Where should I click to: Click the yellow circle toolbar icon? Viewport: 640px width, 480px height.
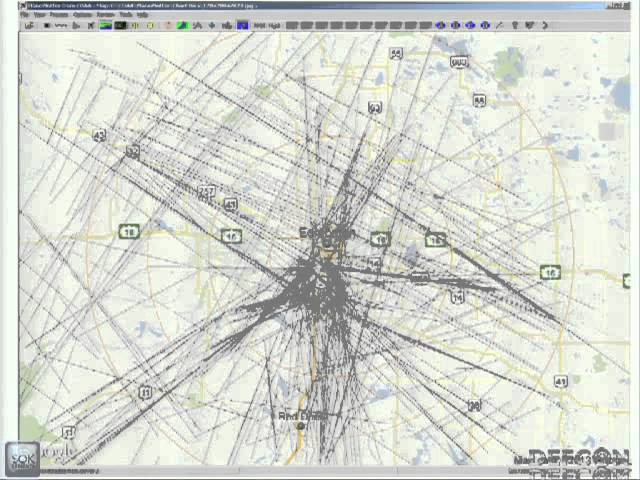(x=151, y=26)
